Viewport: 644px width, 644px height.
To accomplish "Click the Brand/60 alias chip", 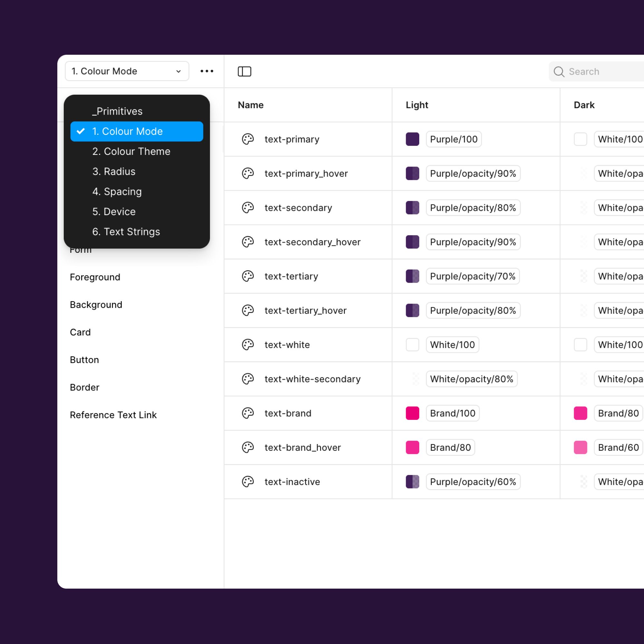I will [x=618, y=447].
